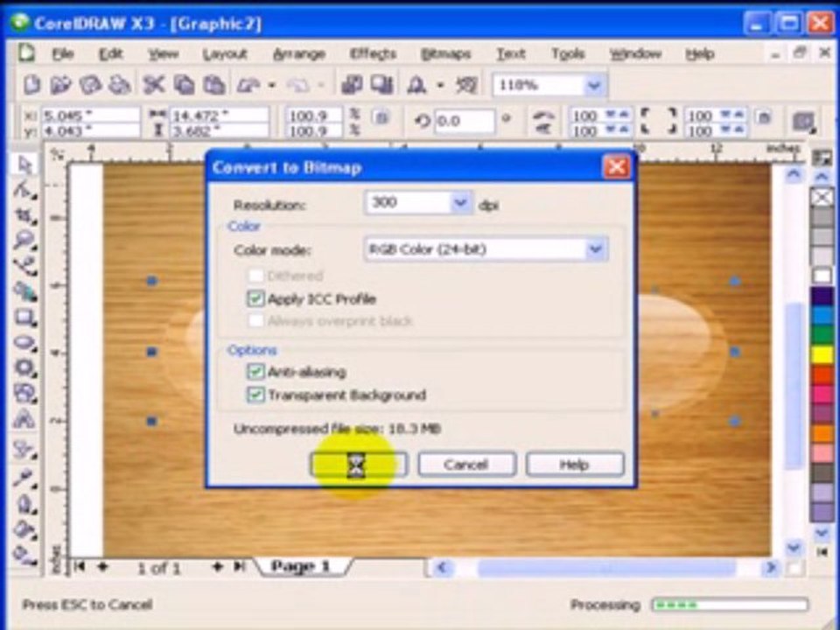
Task: Click Cancel in Convert to Bitmap dialog
Action: point(466,465)
